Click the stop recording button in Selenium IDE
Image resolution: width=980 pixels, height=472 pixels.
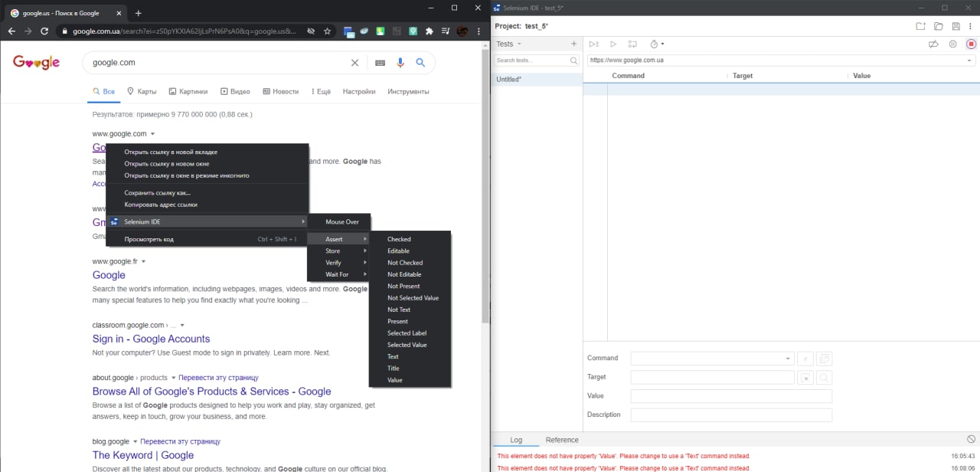[x=971, y=44]
